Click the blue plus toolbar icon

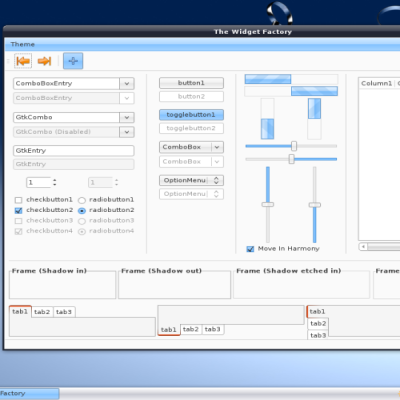pyautogui.click(x=73, y=61)
